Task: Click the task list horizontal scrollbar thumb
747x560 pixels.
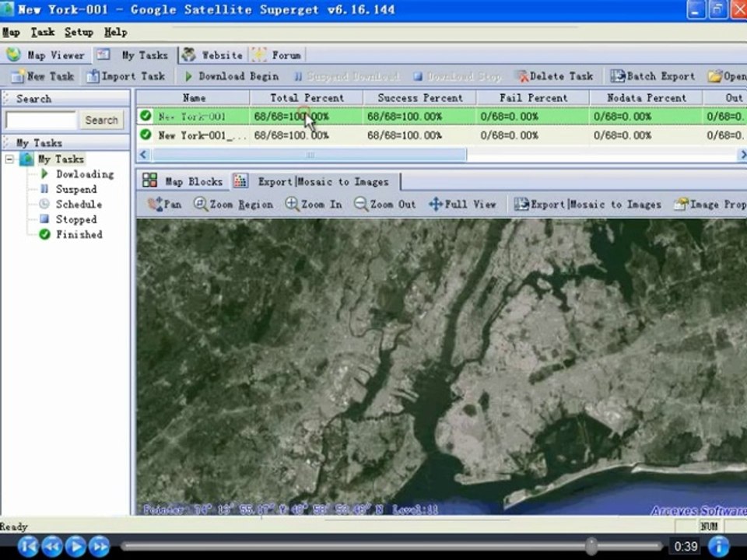Action: tap(309, 155)
